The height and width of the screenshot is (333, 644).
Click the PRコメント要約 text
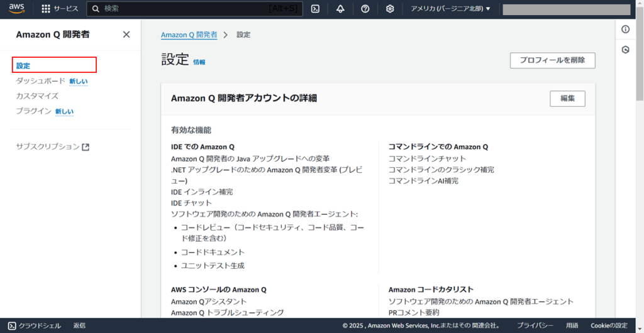[x=414, y=313]
